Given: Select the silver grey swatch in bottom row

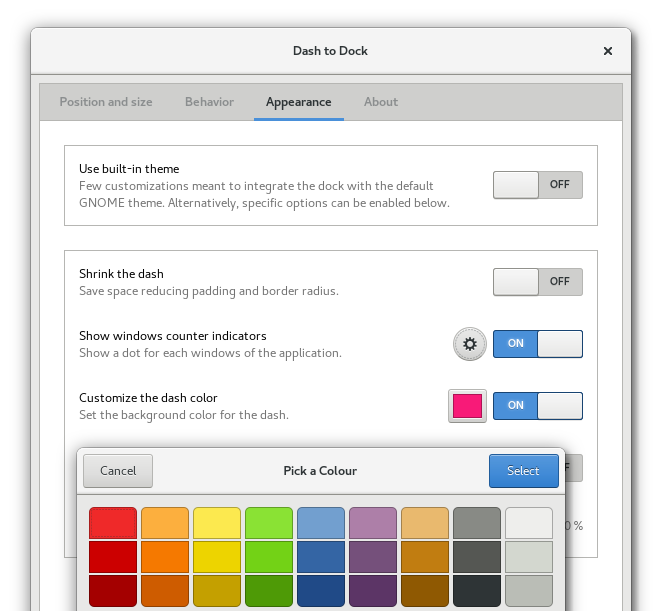Looking at the screenshot, I should (529, 591).
